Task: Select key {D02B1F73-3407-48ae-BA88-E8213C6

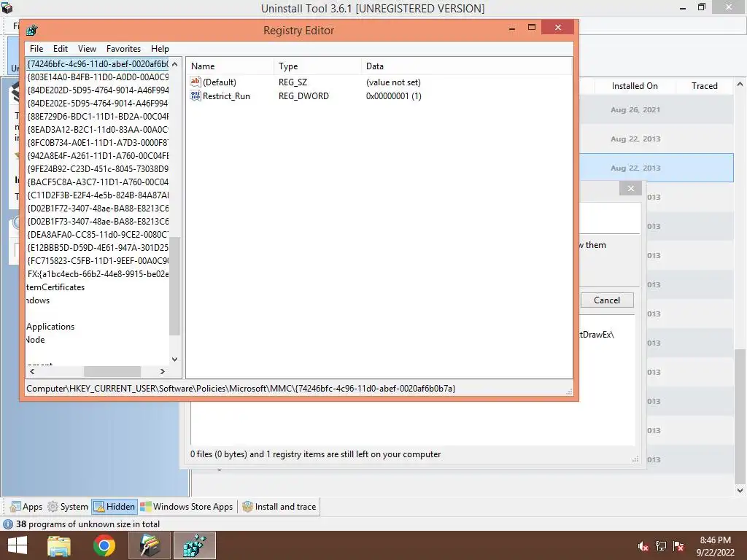Action: point(98,222)
